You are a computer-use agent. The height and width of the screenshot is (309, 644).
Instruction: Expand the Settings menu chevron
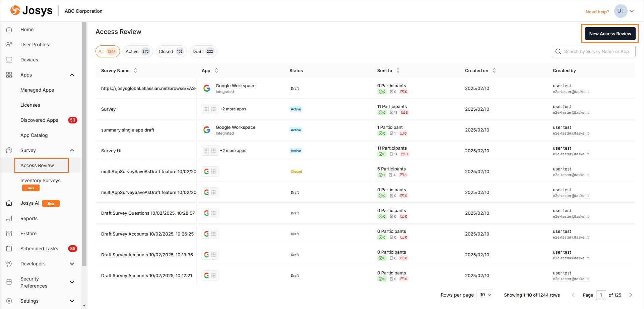[72, 301]
